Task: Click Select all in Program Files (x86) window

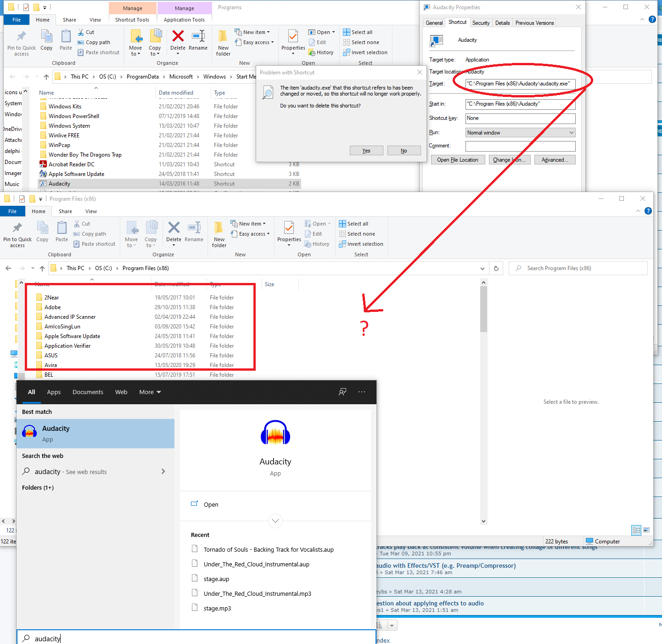Action: tap(353, 224)
